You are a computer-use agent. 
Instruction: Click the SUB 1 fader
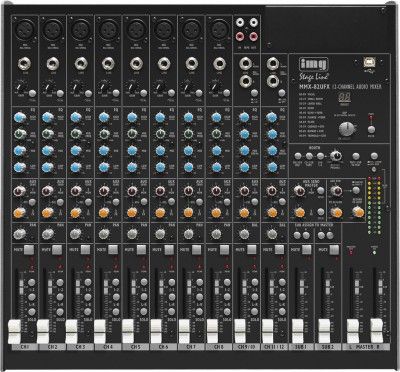pyautogui.click(x=298, y=331)
